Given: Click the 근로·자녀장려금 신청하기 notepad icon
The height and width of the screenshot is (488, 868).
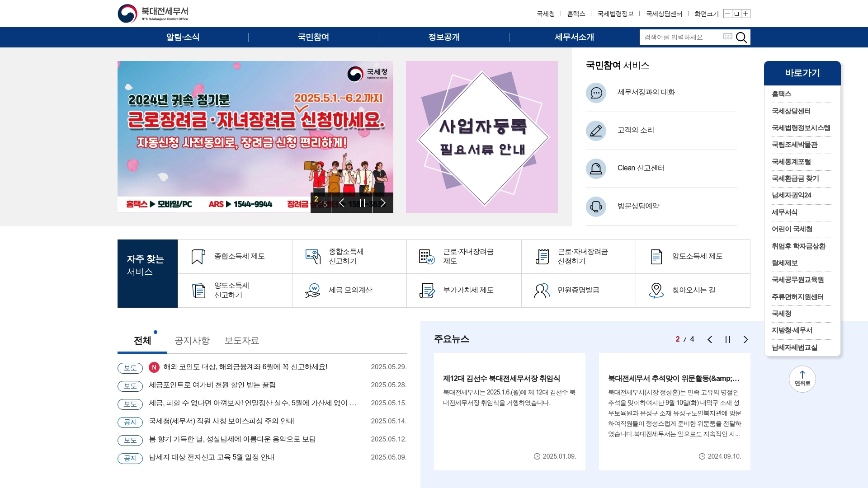Looking at the screenshot, I should (x=542, y=257).
